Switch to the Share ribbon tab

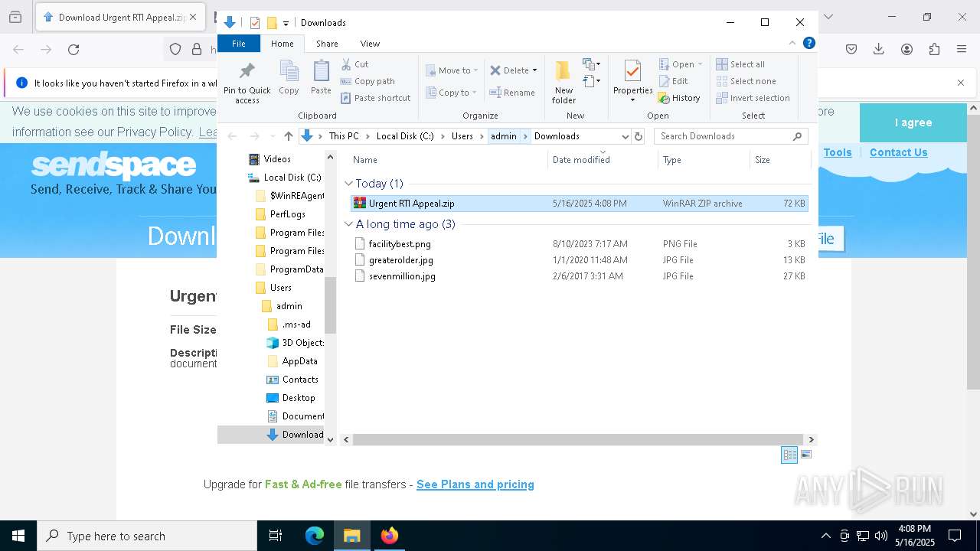click(327, 44)
